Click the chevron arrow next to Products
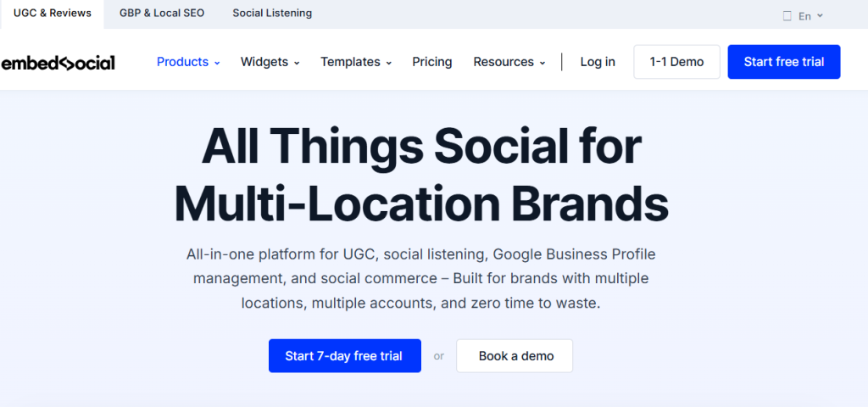The height and width of the screenshot is (407, 868). 217,63
